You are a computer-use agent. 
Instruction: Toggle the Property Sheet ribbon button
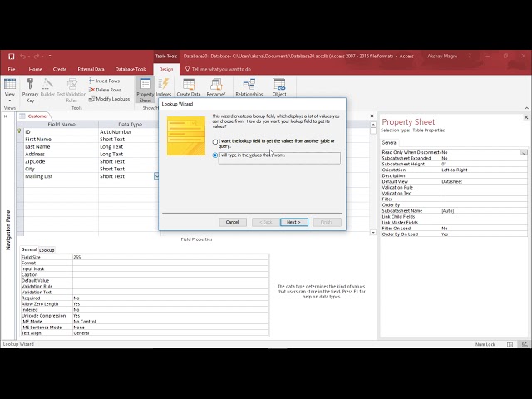[145, 90]
